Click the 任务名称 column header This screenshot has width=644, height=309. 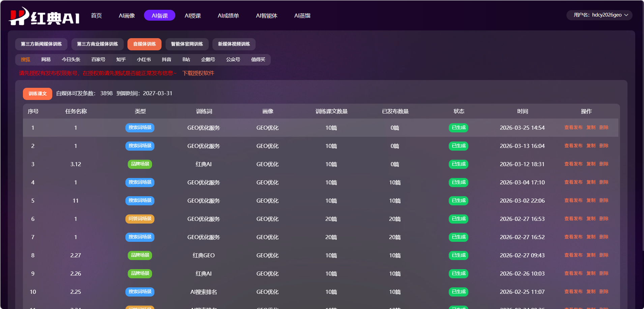[x=76, y=111]
